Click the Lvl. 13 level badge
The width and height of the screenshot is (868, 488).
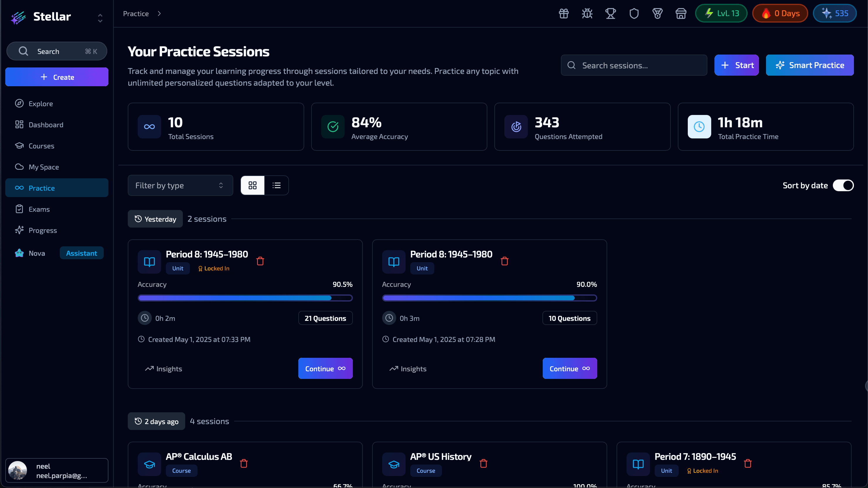point(721,13)
